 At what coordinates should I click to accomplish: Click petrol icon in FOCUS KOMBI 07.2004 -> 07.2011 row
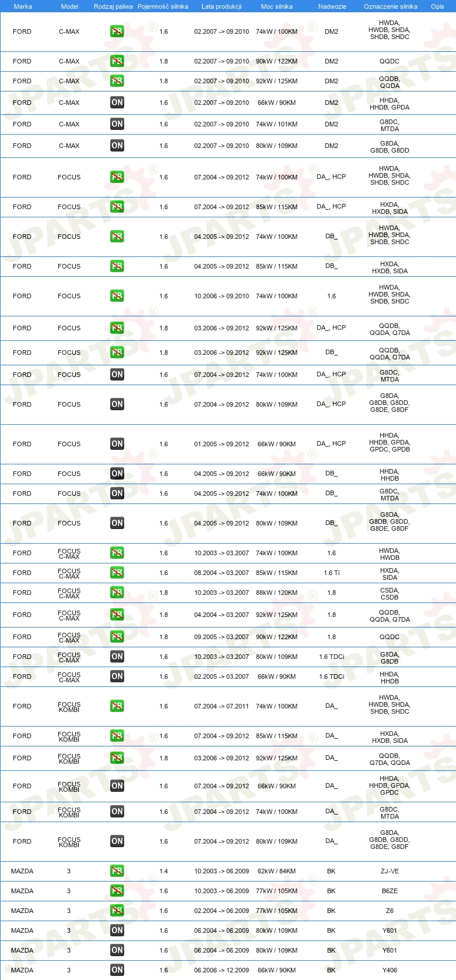tap(117, 706)
